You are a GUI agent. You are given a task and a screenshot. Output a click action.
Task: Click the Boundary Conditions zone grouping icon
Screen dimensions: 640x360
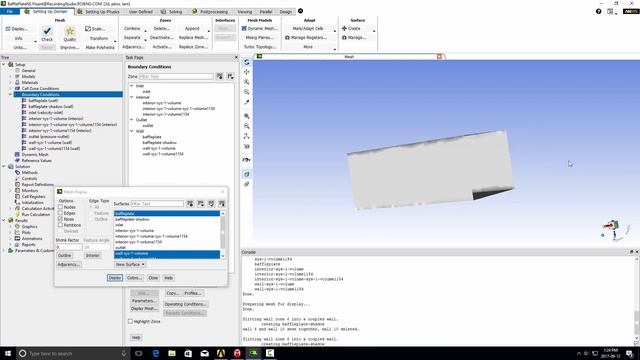point(231,76)
